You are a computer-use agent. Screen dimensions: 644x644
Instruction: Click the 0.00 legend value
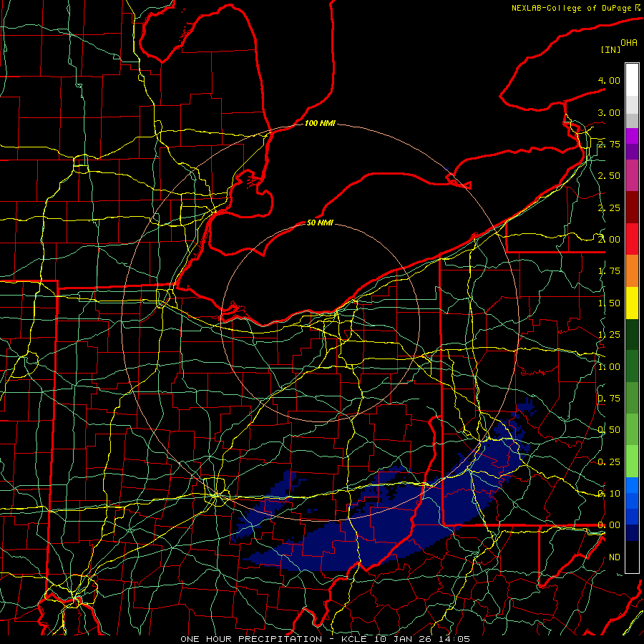(609, 525)
